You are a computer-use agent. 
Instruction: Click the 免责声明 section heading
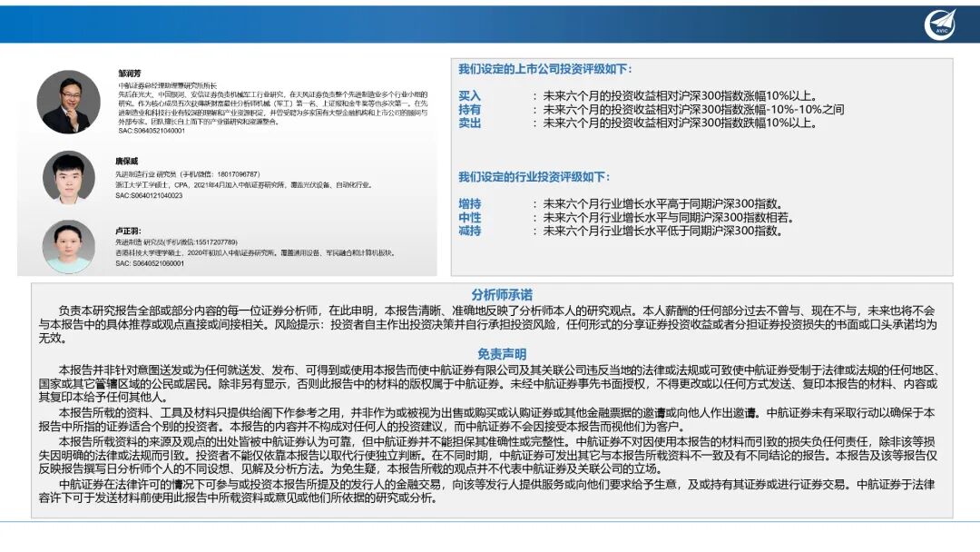tap(502, 354)
